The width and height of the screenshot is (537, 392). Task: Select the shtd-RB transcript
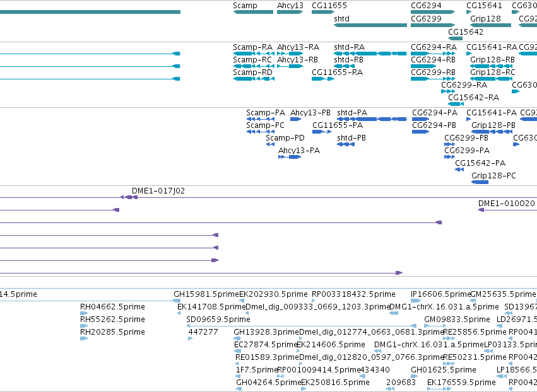(x=344, y=66)
